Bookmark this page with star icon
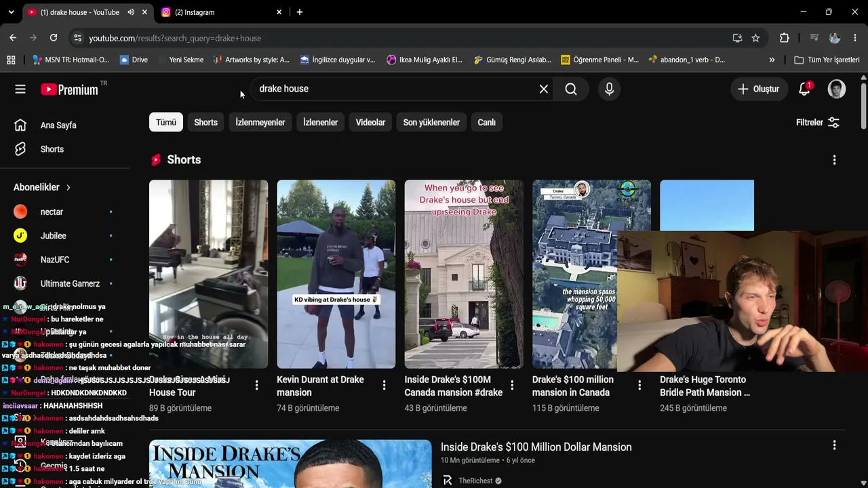Viewport: 868px width, 488px height. coord(755,38)
